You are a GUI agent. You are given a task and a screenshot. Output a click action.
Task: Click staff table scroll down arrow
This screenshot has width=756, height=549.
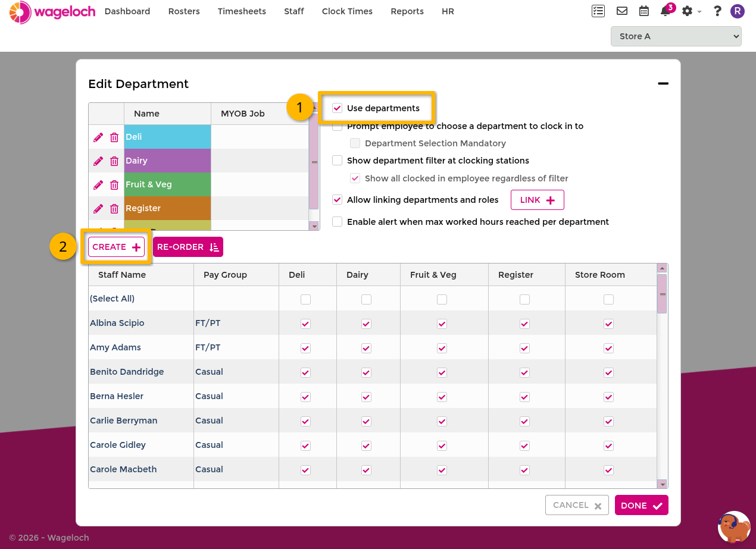tap(662, 484)
